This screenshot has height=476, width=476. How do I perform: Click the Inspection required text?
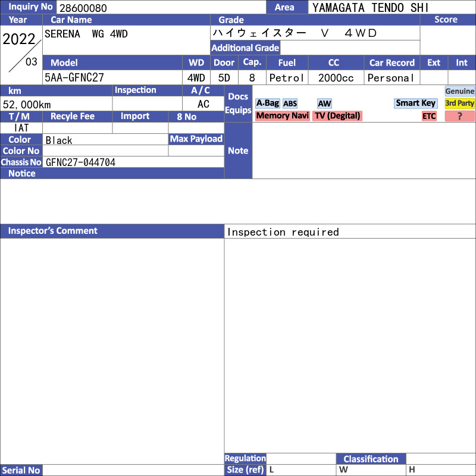point(283,232)
